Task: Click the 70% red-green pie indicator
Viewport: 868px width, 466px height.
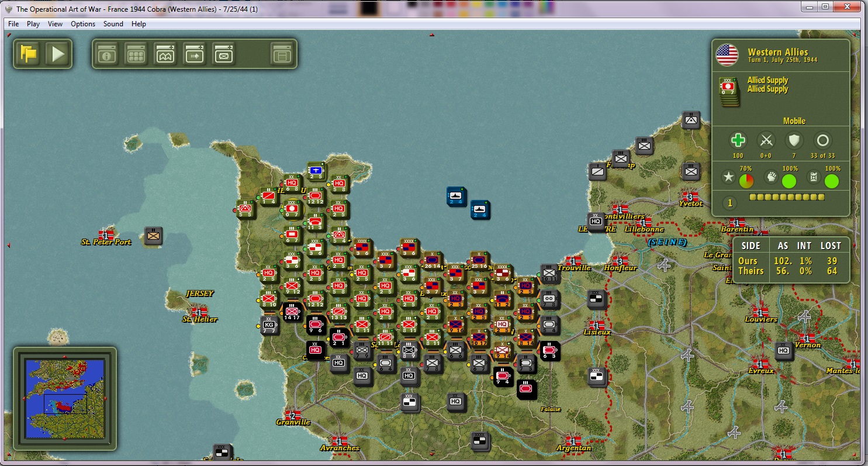Action: (746, 181)
